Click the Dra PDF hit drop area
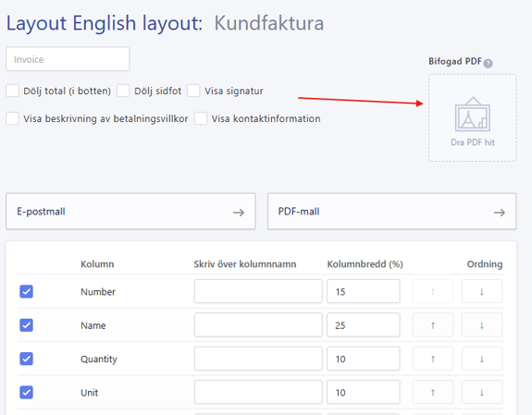This screenshot has height=415, width=532. click(x=473, y=117)
